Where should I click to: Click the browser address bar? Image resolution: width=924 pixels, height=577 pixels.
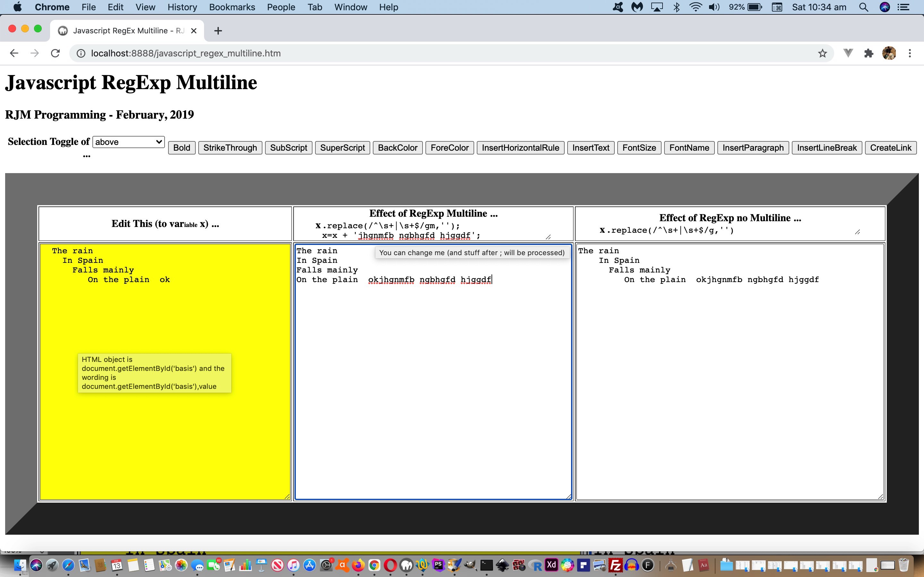[x=267, y=53]
